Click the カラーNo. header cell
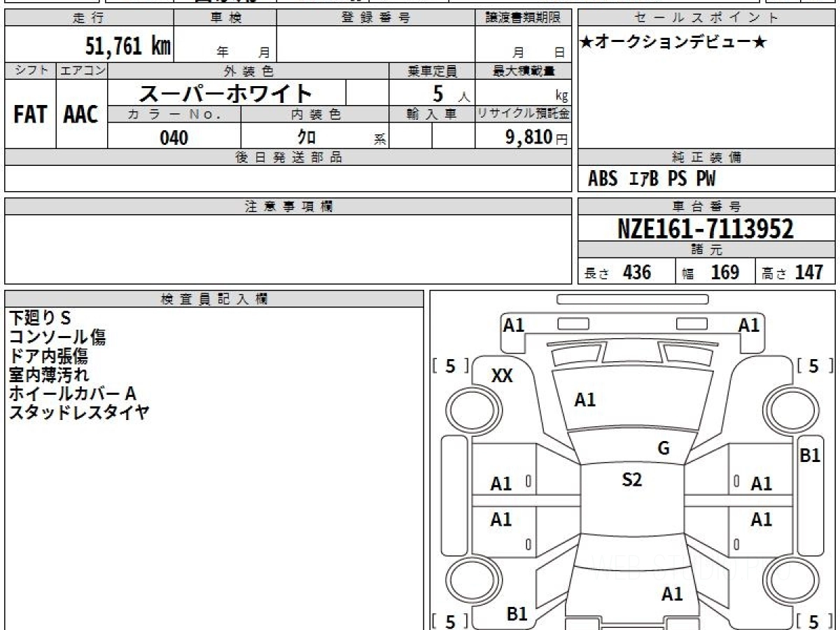The width and height of the screenshot is (840, 630). pyautogui.click(x=174, y=114)
